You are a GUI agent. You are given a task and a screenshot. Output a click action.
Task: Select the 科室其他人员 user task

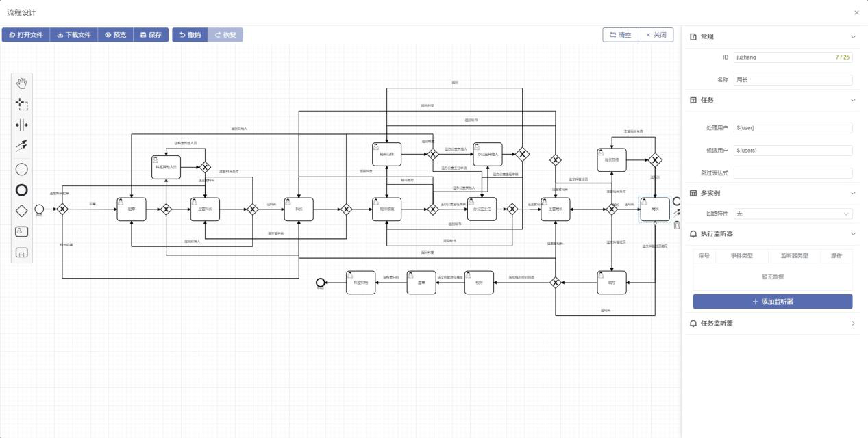tap(166, 167)
